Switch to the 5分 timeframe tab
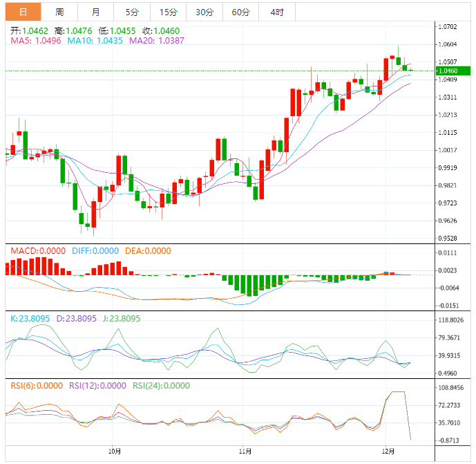 pos(131,12)
